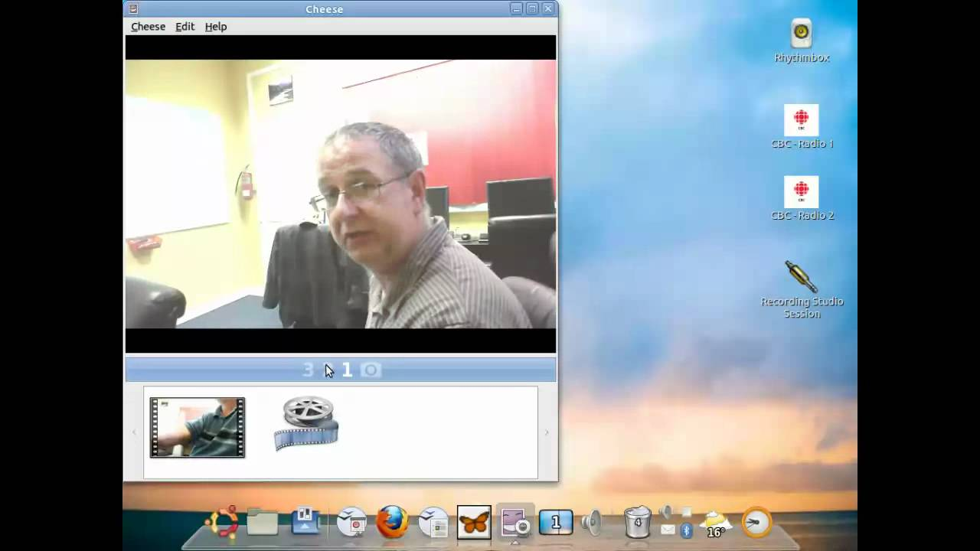Click the right arrow on the thumbnail strip
Image resolution: width=980 pixels, height=551 pixels.
click(547, 432)
